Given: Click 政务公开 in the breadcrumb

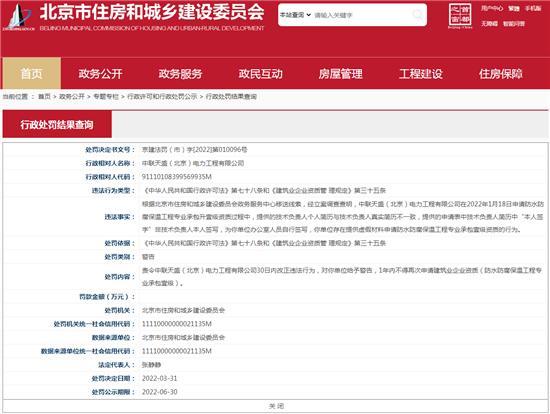Looking at the screenshot, I should (72, 96).
